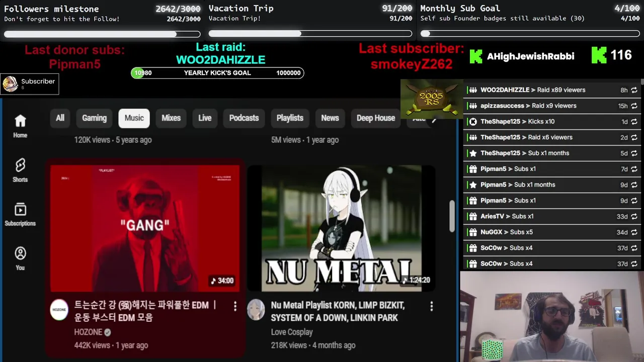This screenshot has height=362, width=644.
Task: Click the green Kick logo beside AHighJewishRabbi
Action: click(x=476, y=56)
